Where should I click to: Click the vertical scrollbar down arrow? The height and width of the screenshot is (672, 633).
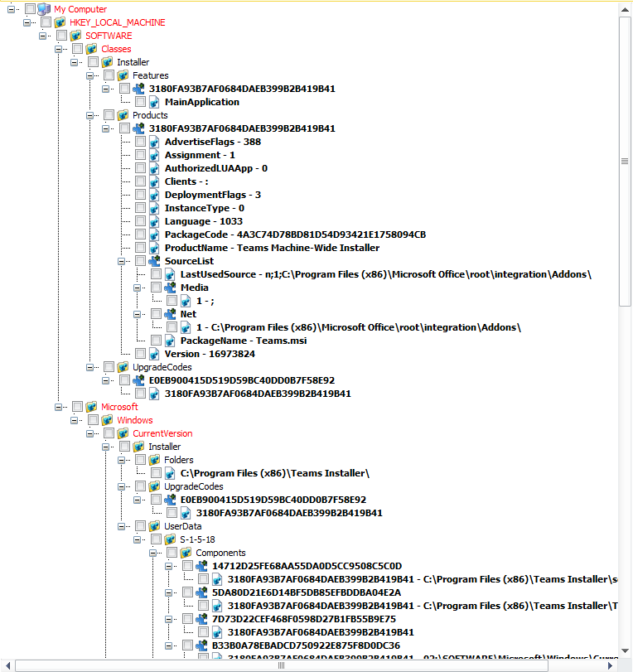625,651
